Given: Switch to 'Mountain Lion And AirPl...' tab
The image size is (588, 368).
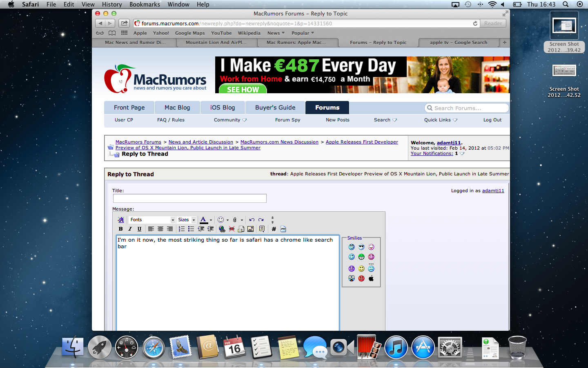Looking at the screenshot, I should coord(216,43).
